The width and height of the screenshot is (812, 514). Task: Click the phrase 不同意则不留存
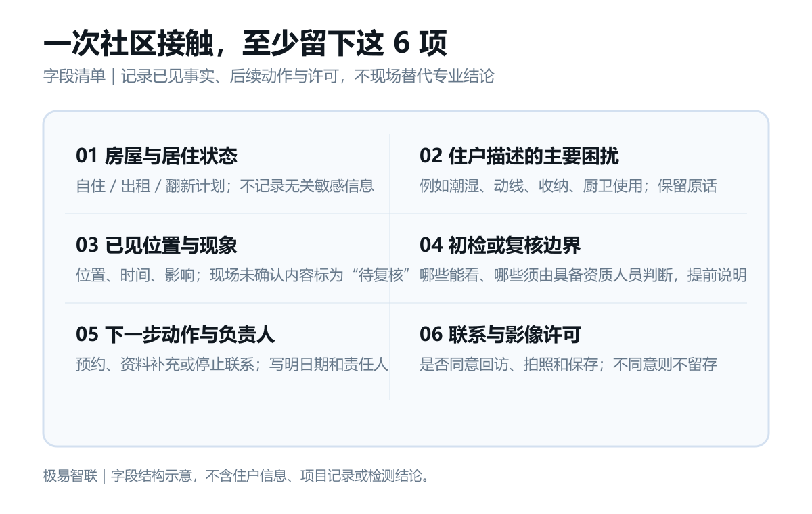(665, 365)
